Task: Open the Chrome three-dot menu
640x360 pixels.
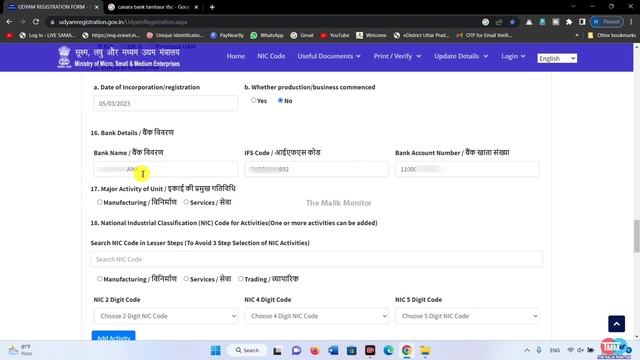Action: coord(631,22)
